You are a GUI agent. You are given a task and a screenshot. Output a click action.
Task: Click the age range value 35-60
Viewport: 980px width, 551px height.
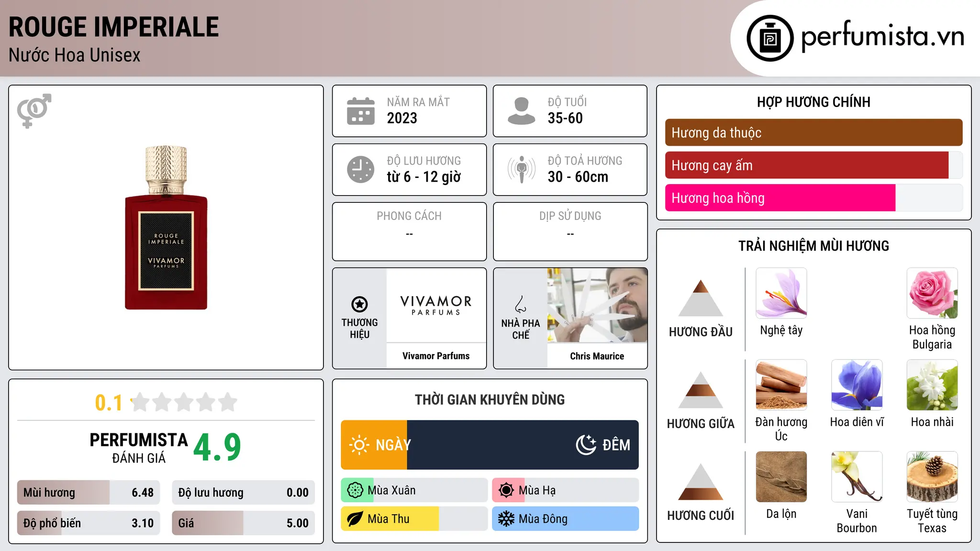tap(565, 118)
